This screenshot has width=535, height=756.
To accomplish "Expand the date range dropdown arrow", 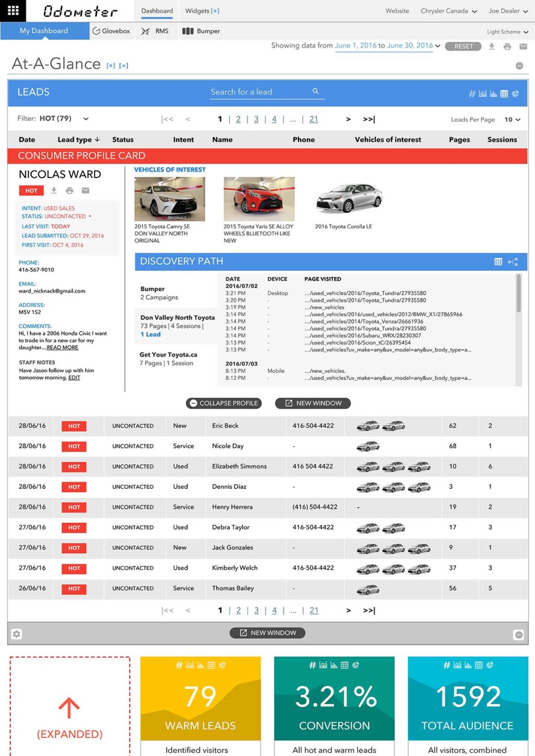I will 437,46.
